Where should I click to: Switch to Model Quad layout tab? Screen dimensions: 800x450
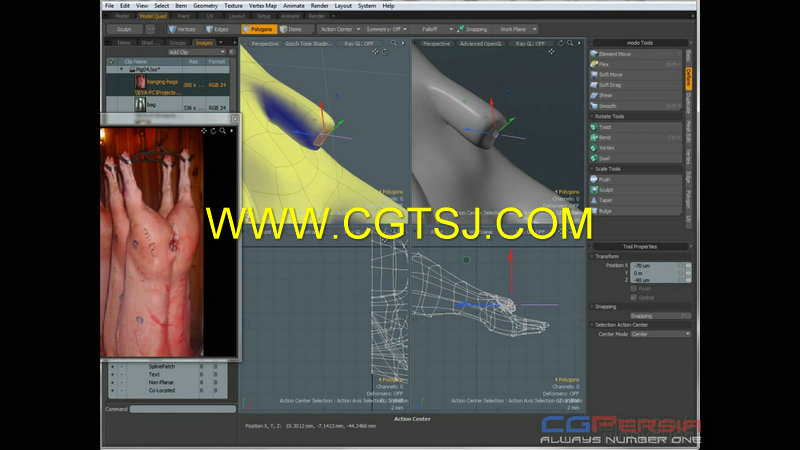point(153,16)
